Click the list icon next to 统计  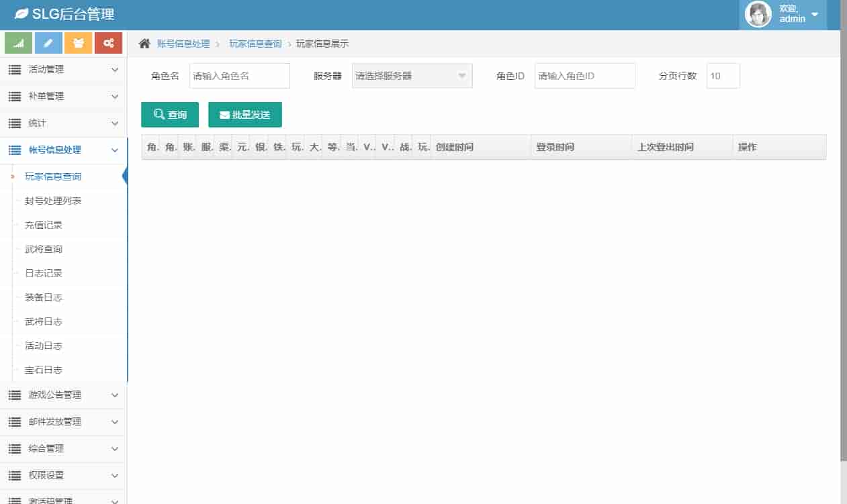15,123
